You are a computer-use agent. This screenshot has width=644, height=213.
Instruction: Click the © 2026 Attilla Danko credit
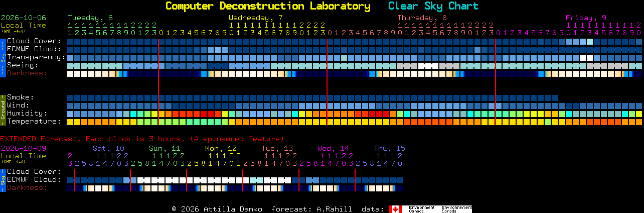(x=217, y=209)
